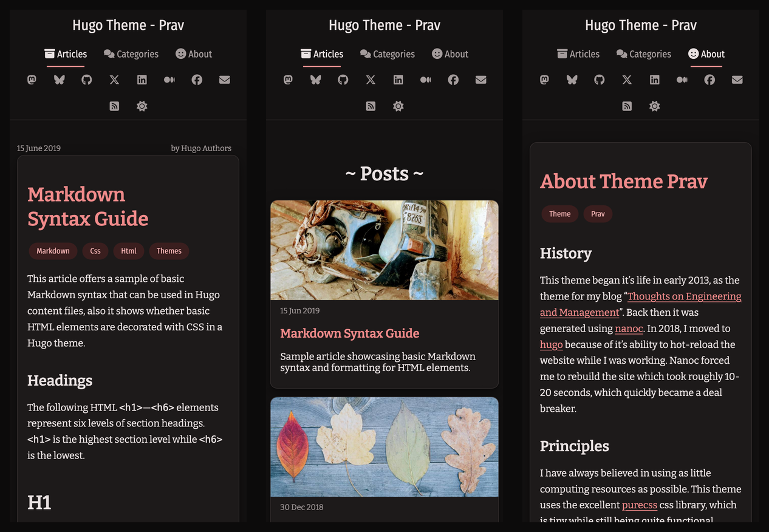Open RSS feed icon on About Theme Prav page
Image resolution: width=769 pixels, height=532 pixels.
[x=627, y=106]
